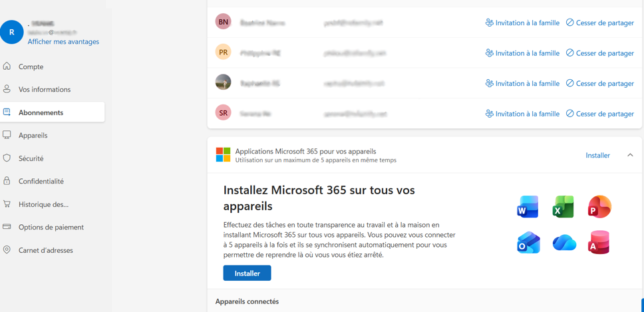This screenshot has width=644, height=312.
Task: Collapse the Applications Microsoft 365 section
Action: pos(630,155)
